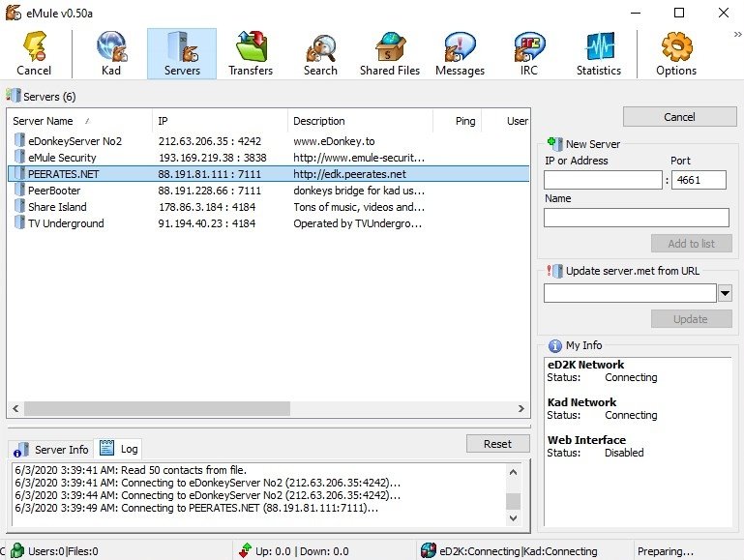
Task: Click the server list horizontal scrollbar thumb
Action: (x=157, y=408)
